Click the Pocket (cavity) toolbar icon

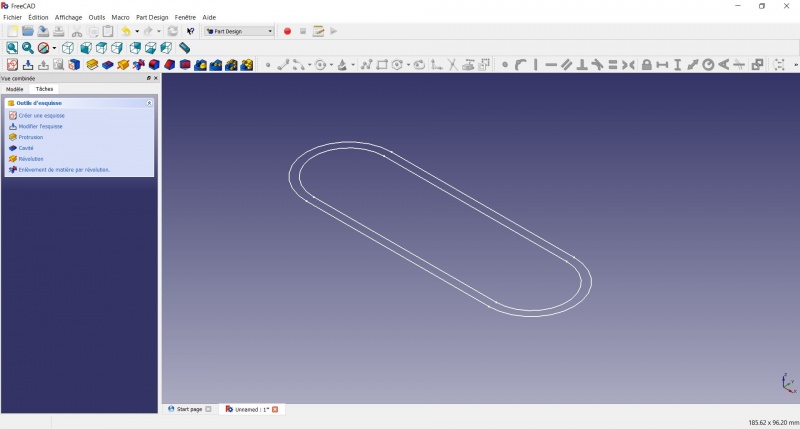(107, 65)
